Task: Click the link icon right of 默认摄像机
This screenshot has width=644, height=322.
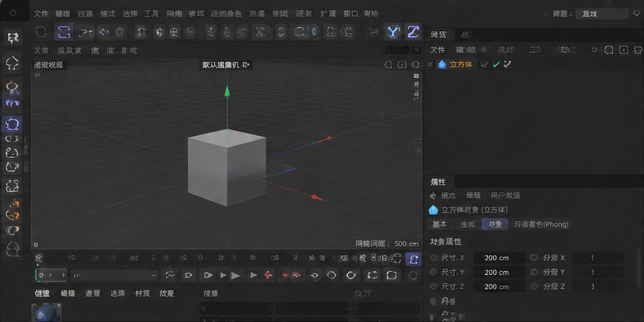Action: (246, 64)
